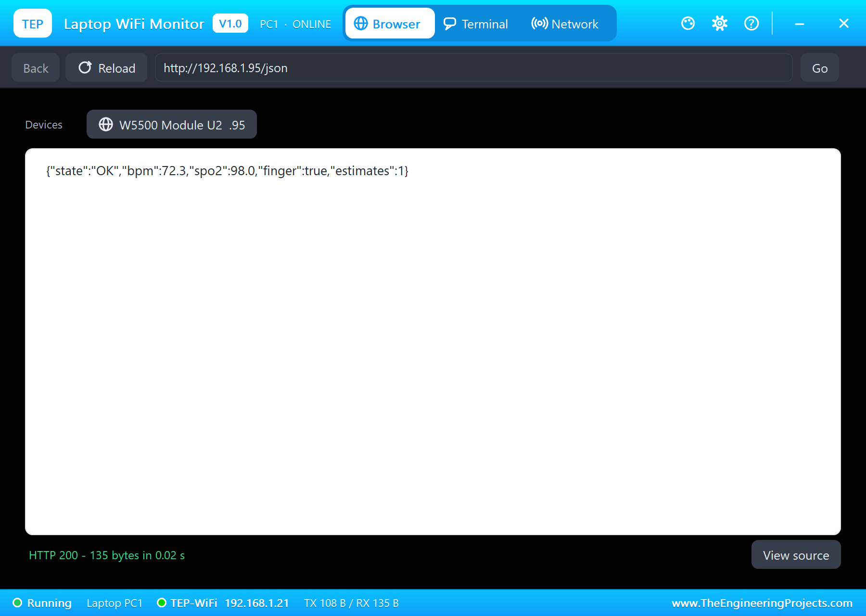
Task: Click HTTP 200 status message
Action: point(107,555)
